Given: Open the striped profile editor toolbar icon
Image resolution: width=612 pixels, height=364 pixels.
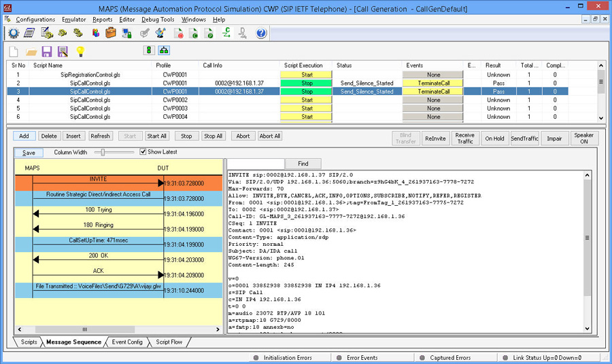Looking at the screenshot, I should point(30,33).
